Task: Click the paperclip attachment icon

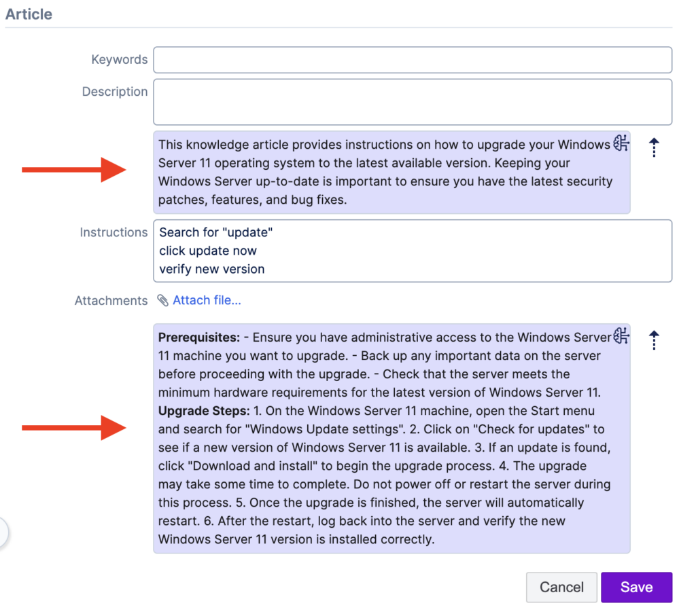Action: coord(162,300)
